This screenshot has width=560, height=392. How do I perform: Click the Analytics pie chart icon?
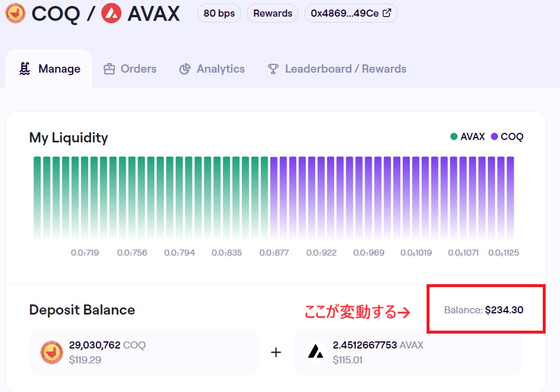click(185, 69)
